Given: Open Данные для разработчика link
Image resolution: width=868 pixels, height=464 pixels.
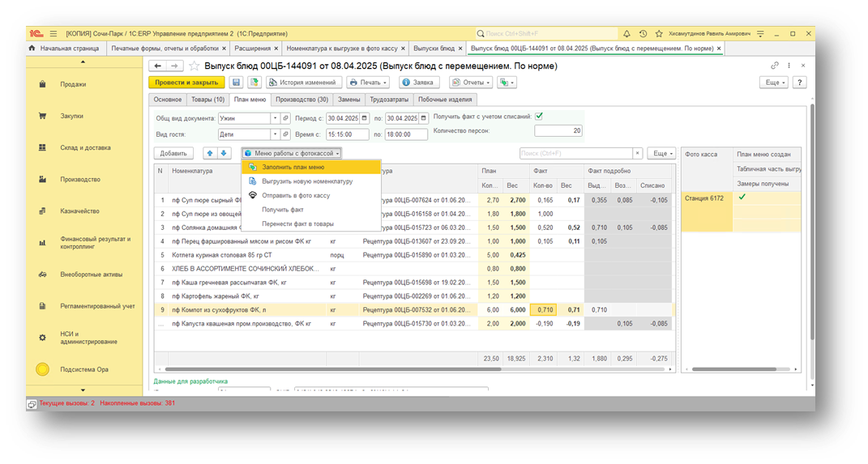Looking at the screenshot, I should pos(190,381).
